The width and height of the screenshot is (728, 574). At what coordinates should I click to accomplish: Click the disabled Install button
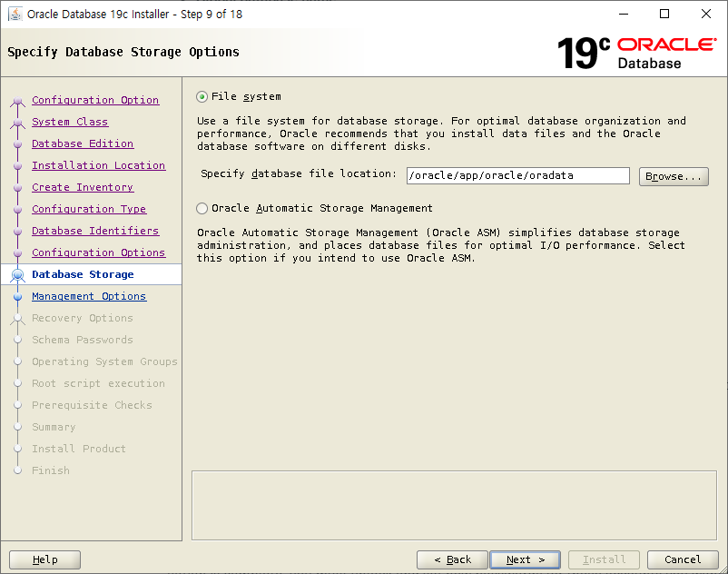pos(604,559)
